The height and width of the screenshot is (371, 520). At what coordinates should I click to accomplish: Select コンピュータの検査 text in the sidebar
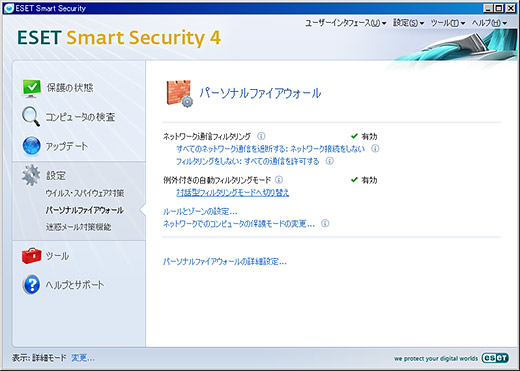point(80,117)
